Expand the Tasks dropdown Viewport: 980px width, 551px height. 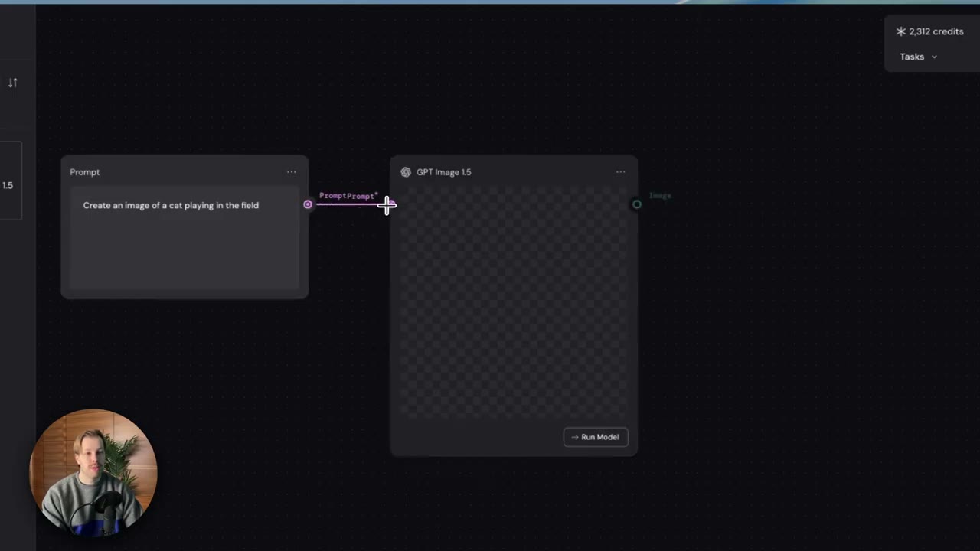point(918,57)
